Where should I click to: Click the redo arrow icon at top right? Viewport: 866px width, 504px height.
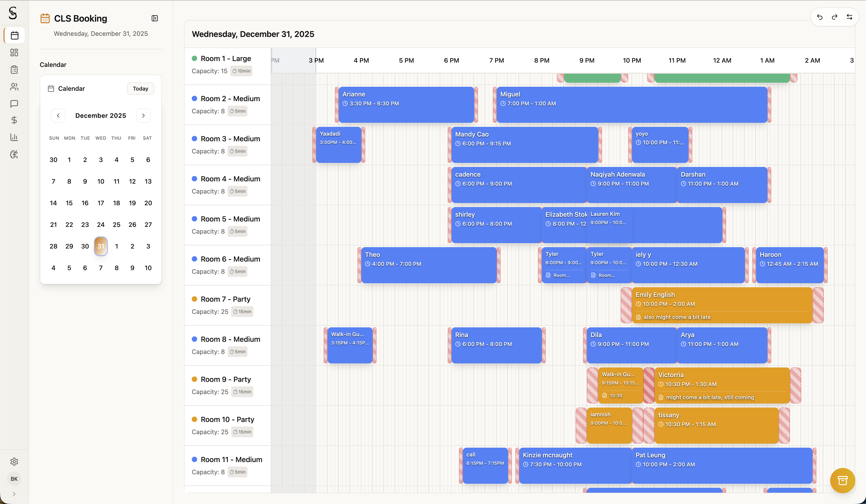834,17
